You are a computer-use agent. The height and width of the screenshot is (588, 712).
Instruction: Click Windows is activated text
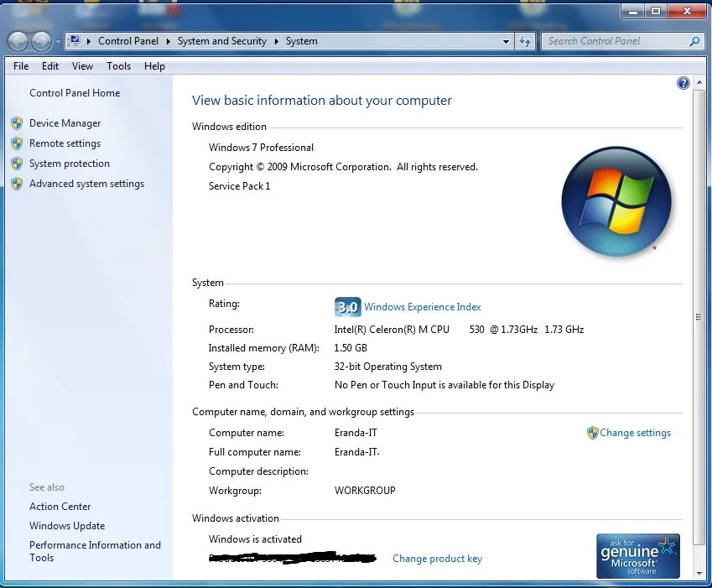coord(255,539)
